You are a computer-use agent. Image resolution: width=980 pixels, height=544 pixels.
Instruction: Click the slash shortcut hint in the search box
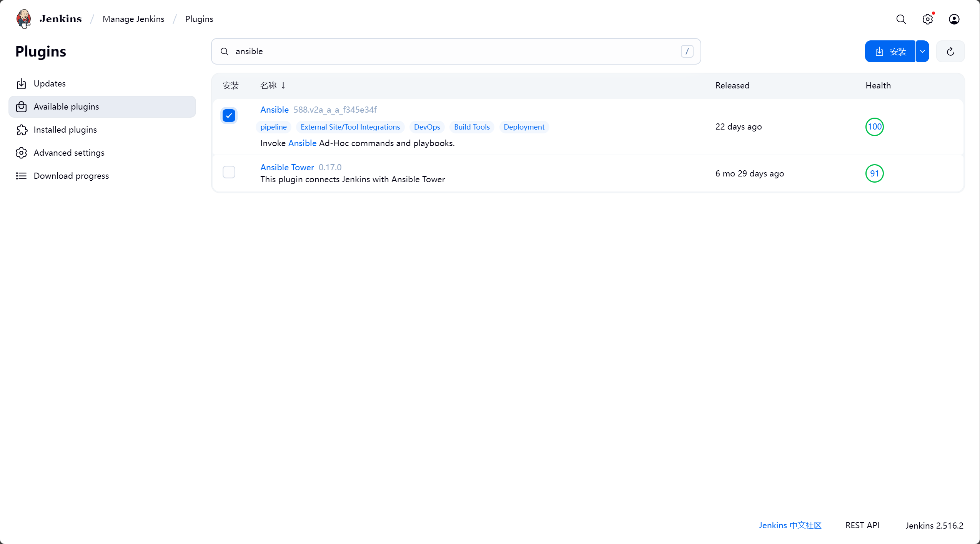click(x=687, y=51)
